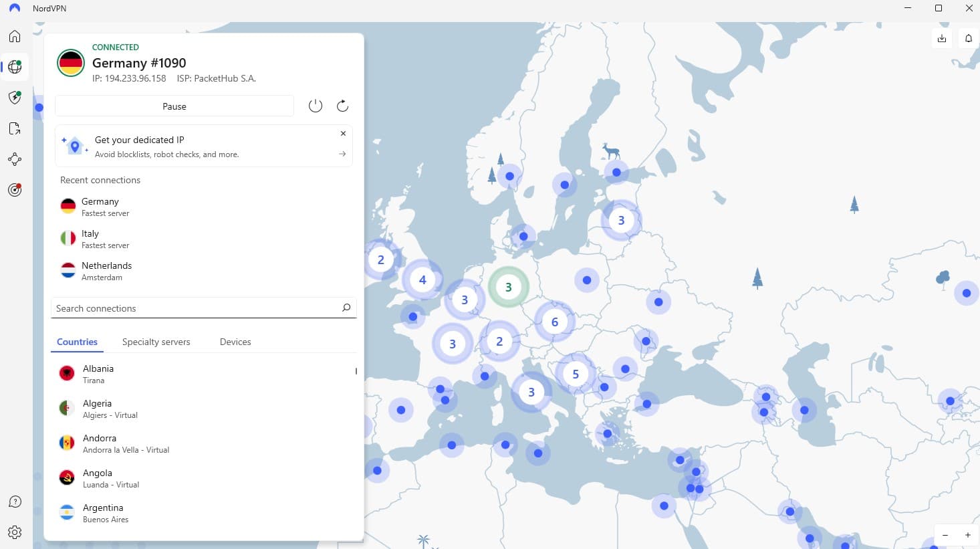Click Albania flag icon
The width and height of the screenshot is (980, 549).
[67, 373]
